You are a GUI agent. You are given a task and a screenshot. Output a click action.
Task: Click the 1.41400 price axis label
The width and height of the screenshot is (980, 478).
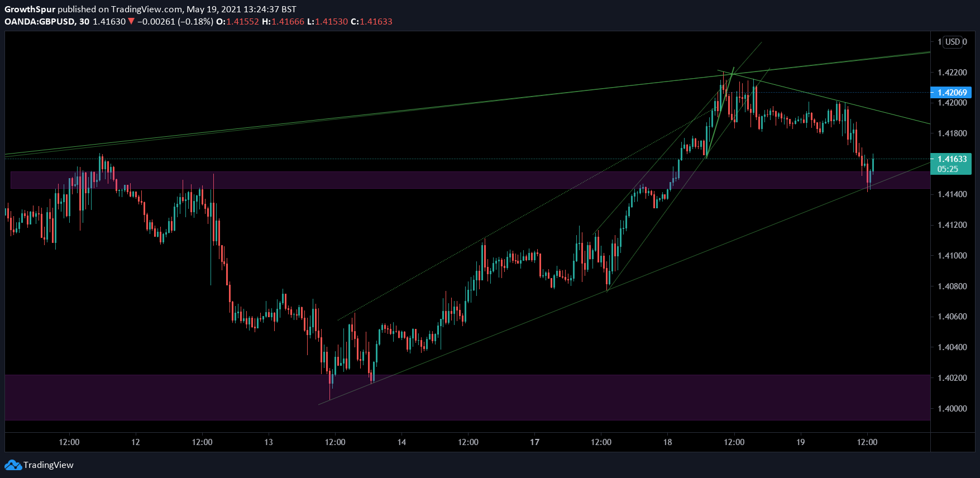[952, 194]
